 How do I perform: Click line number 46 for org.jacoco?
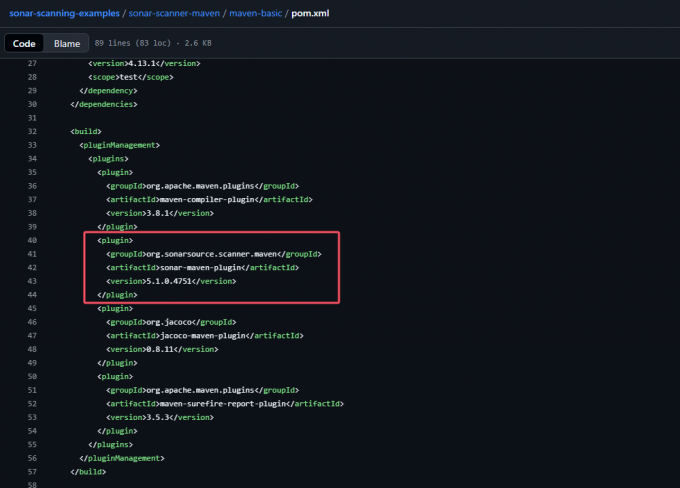pyautogui.click(x=33, y=322)
